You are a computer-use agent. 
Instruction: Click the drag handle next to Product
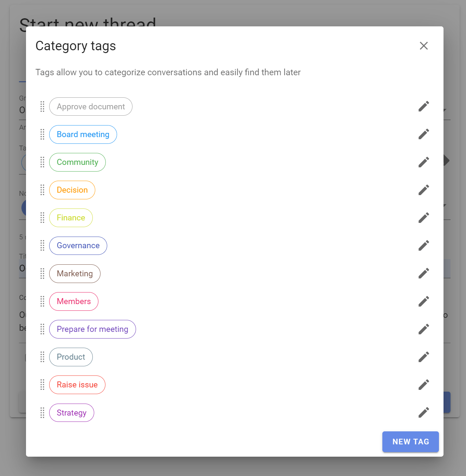coord(42,357)
